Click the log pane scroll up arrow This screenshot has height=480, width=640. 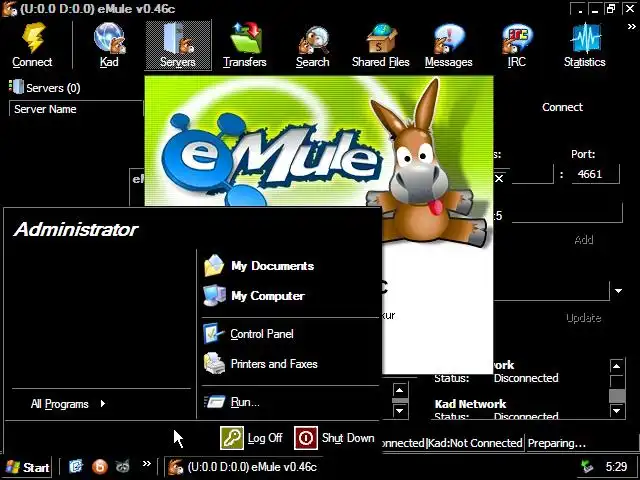point(400,390)
